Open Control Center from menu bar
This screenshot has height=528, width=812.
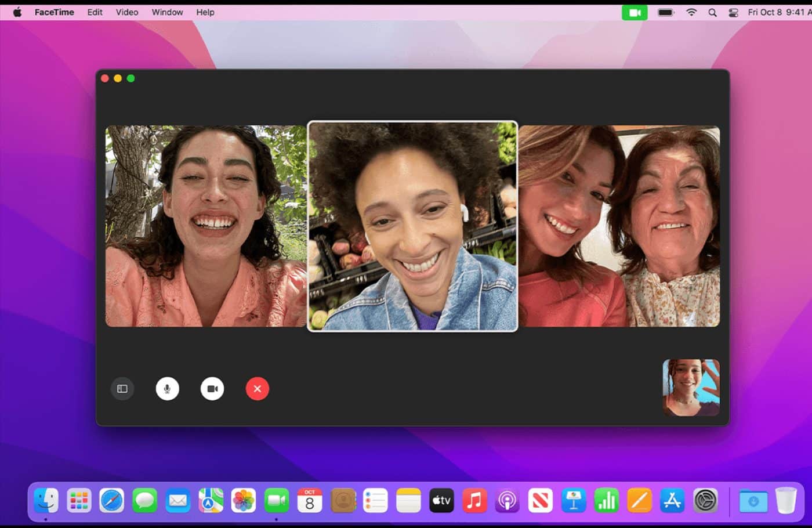[x=733, y=12]
